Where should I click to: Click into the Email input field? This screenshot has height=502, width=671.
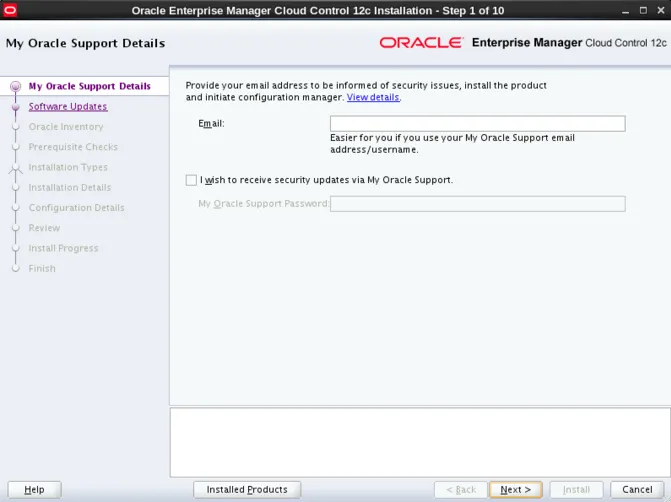478,124
